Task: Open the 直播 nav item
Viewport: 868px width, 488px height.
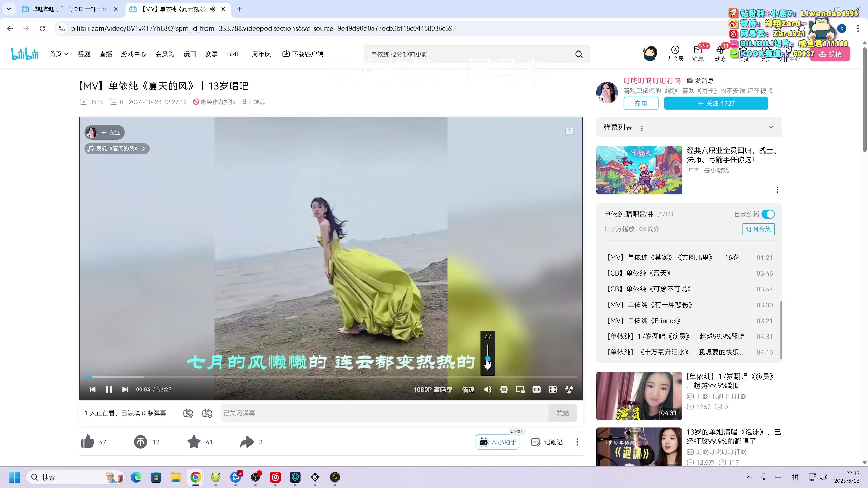Action: click(105, 54)
